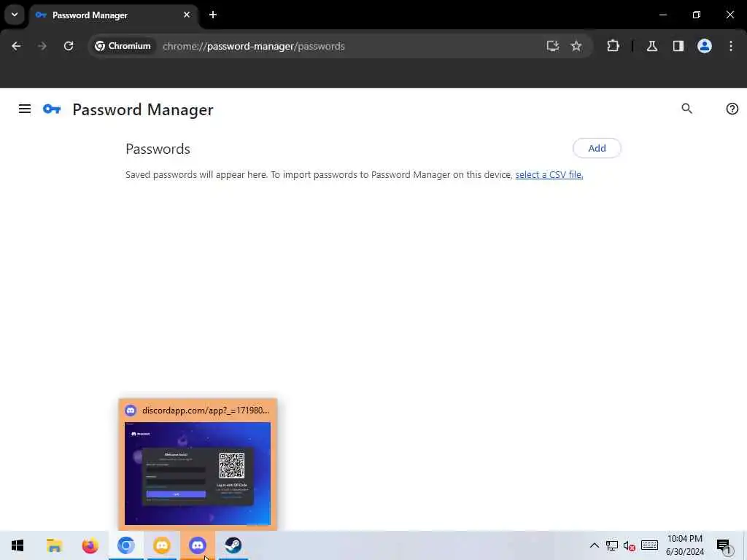
Task: Click the Password Manager page title
Action: point(143,109)
